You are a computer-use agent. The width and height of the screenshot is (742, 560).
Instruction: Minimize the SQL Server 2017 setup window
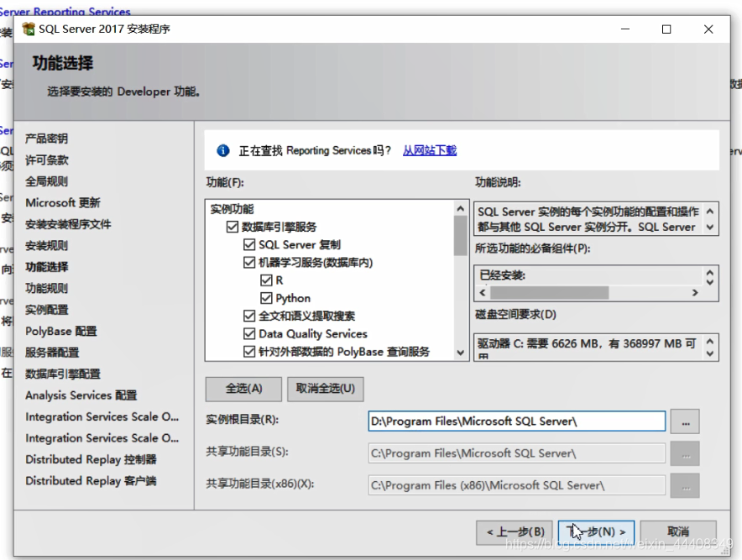pyautogui.click(x=625, y=29)
